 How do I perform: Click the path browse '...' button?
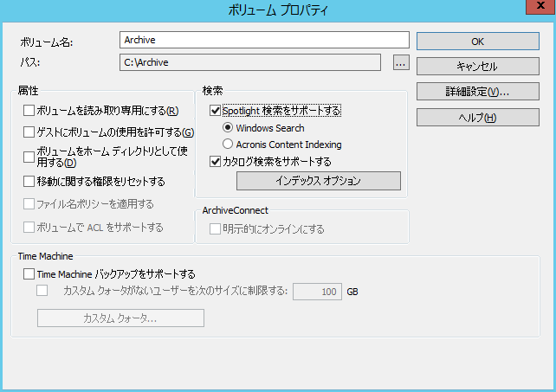coord(399,62)
